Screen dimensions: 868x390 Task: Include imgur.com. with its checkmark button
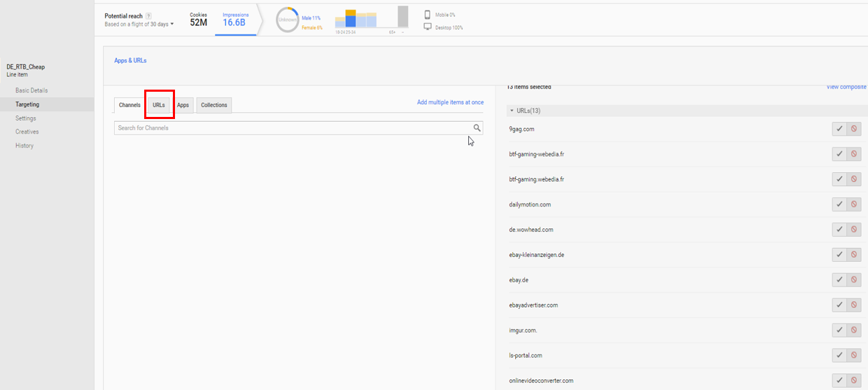point(839,330)
